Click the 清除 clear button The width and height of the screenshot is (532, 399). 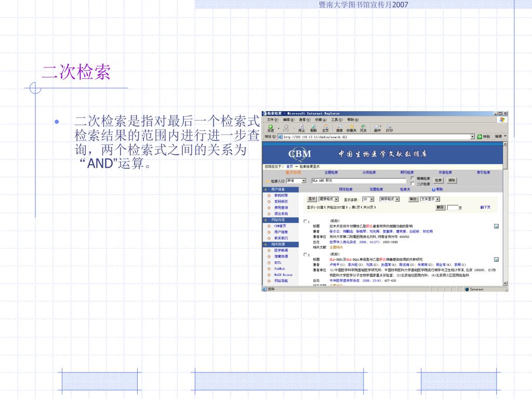(451, 180)
